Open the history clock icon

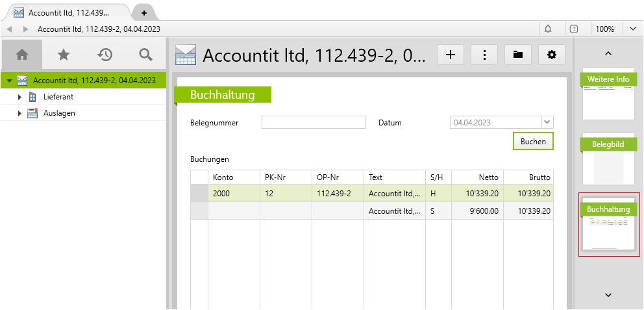[x=105, y=55]
